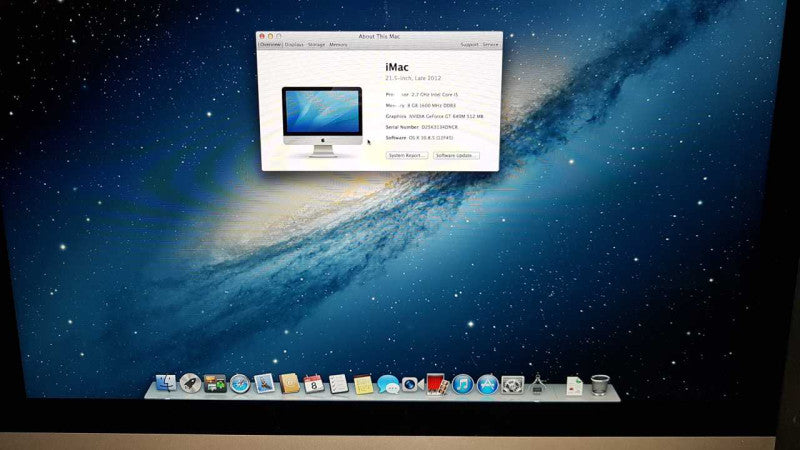
Task: Switch to the Displays tab
Action: pos(294,45)
